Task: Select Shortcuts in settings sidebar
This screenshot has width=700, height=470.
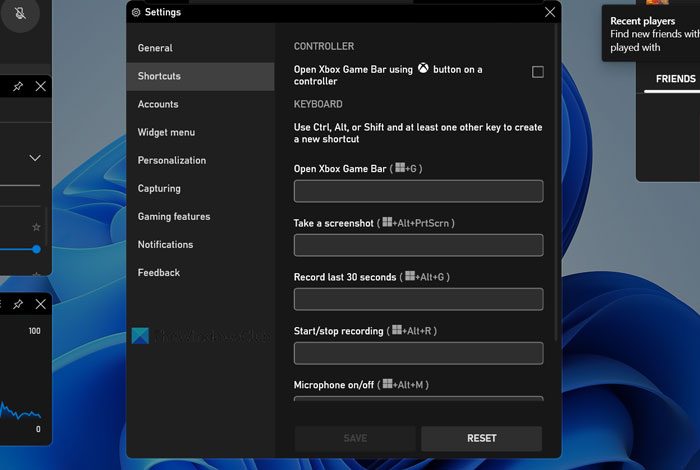Action: pyautogui.click(x=200, y=76)
